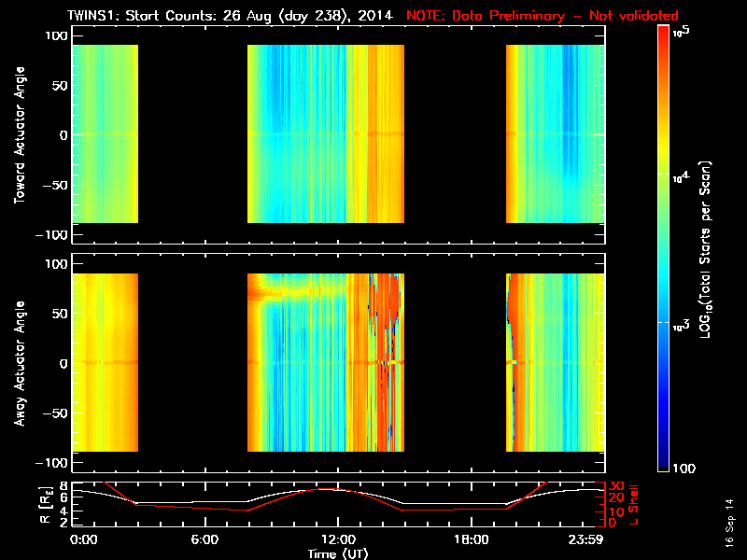Click the 'Toward Actuator Angle' axis label

click(18, 135)
